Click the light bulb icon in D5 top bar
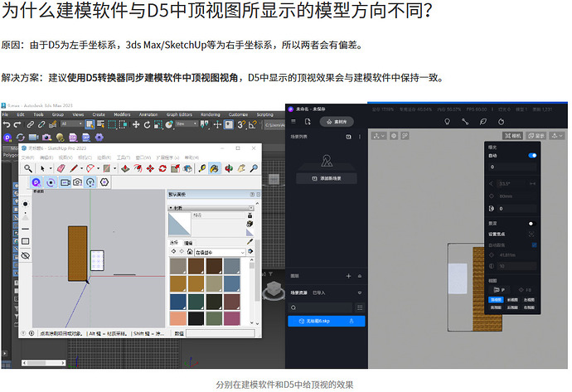 [x=448, y=122]
